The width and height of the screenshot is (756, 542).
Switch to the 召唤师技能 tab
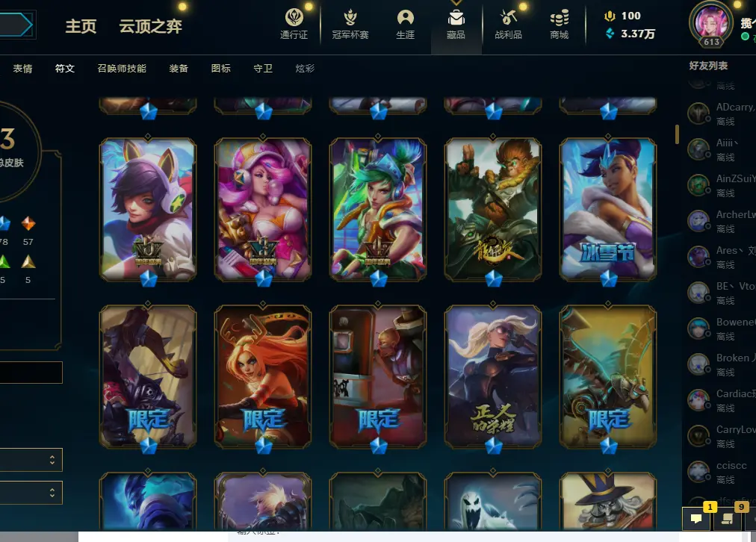[x=122, y=69]
